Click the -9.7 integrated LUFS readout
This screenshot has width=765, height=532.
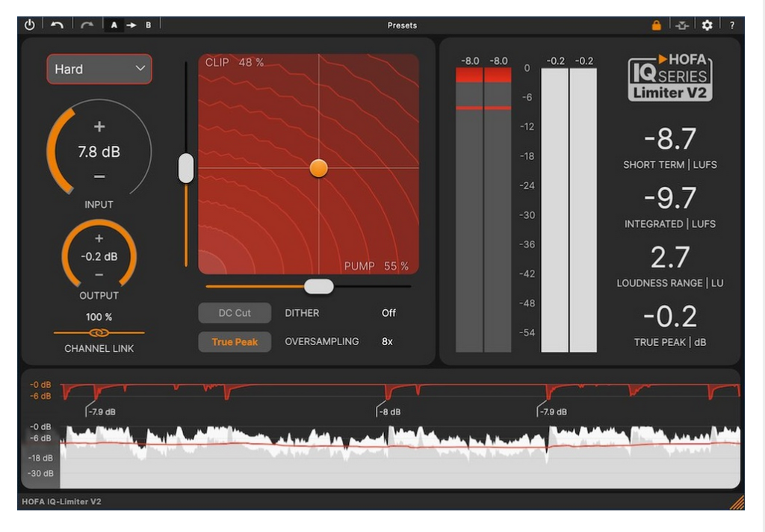670,198
